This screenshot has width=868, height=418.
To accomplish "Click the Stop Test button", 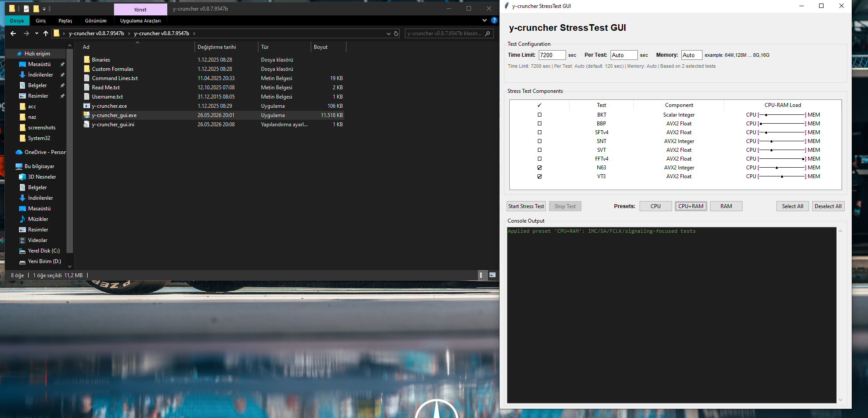I will (x=565, y=206).
